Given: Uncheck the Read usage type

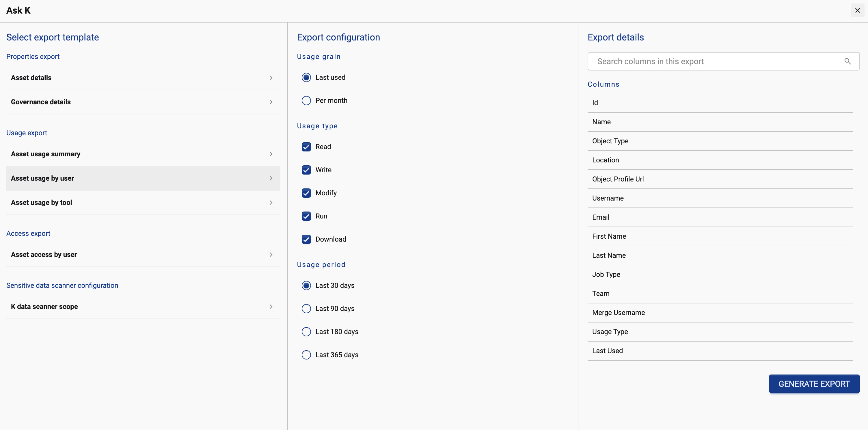Looking at the screenshot, I should pyautogui.click(x=306, y=147).
